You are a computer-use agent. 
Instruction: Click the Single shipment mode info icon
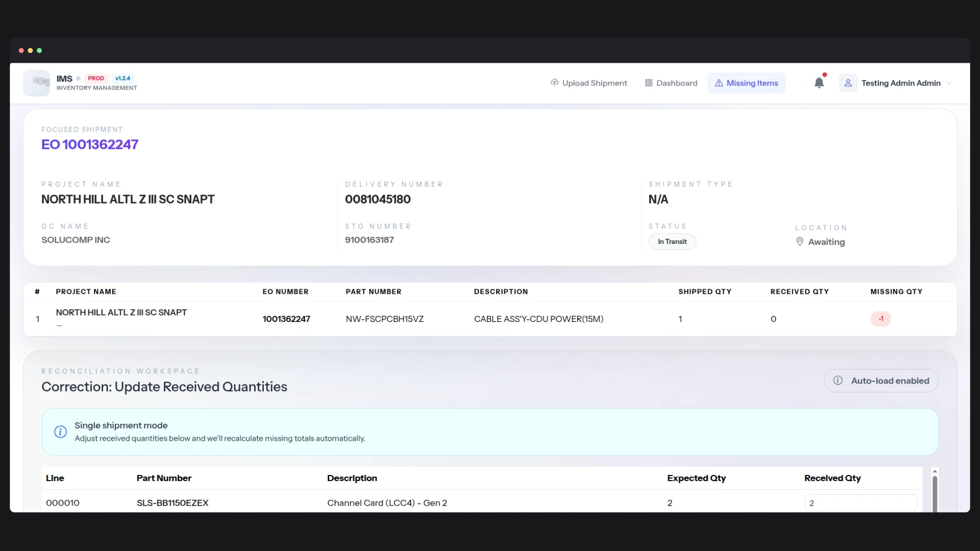coord(60,432)
